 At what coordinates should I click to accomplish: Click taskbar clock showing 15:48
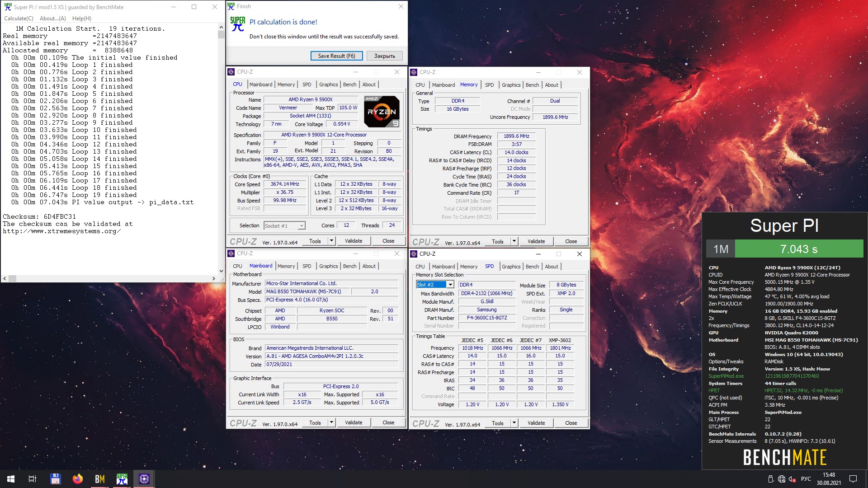click(x=829, y=475)
